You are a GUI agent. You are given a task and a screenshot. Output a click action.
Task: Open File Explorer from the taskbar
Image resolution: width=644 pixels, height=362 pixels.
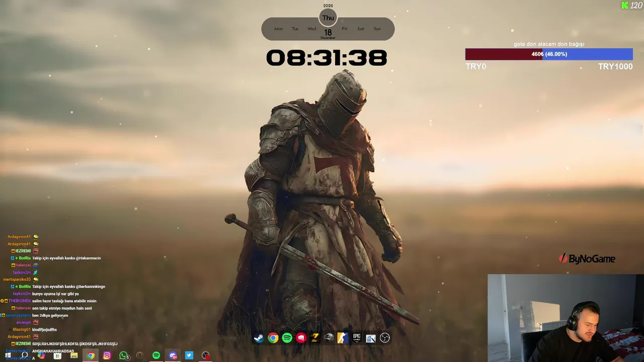tap(74, 355)
